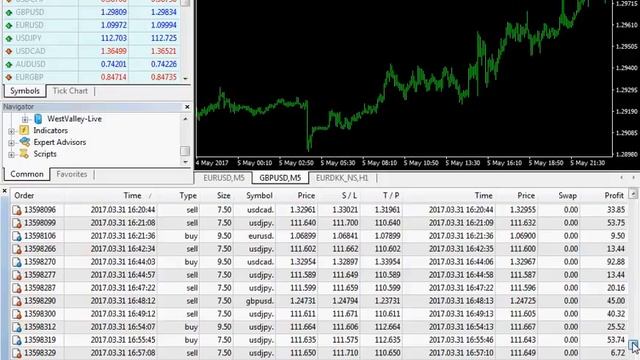Sort by Swap column header
This screenshot has height=360, width=640.
coord(567,196)
